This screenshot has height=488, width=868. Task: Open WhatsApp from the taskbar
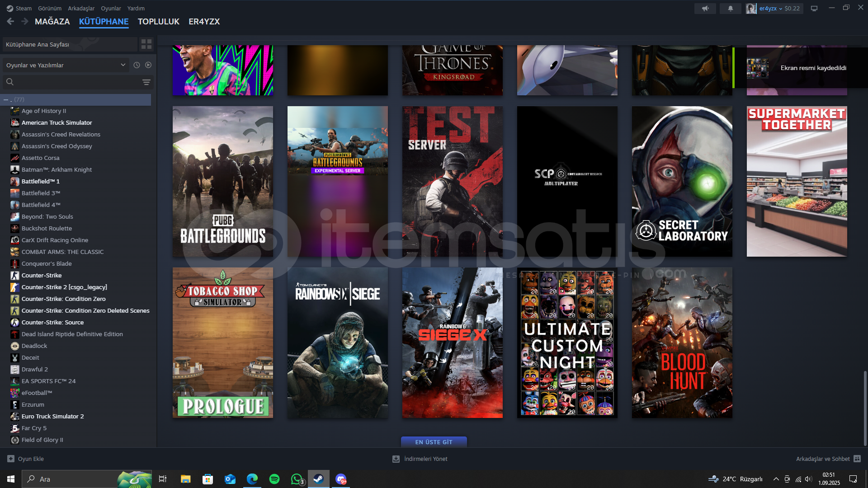pos(297,479)
